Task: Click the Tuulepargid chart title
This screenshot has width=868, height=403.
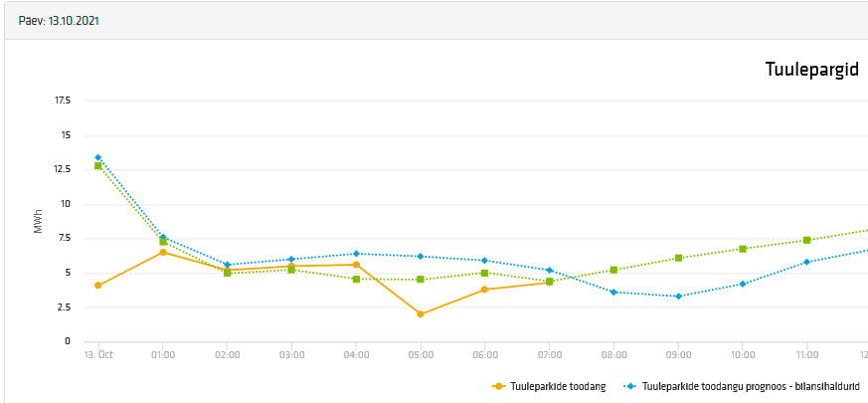Action: 811,70
